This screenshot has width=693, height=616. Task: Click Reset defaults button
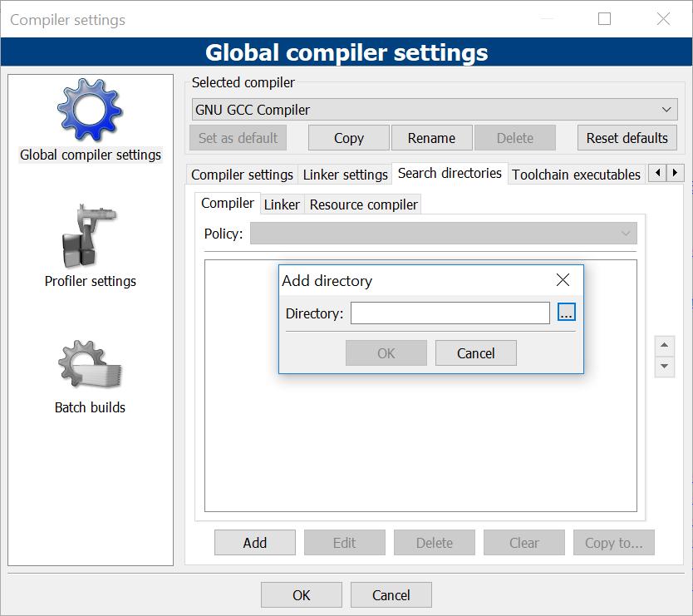(x=627, y=138)
